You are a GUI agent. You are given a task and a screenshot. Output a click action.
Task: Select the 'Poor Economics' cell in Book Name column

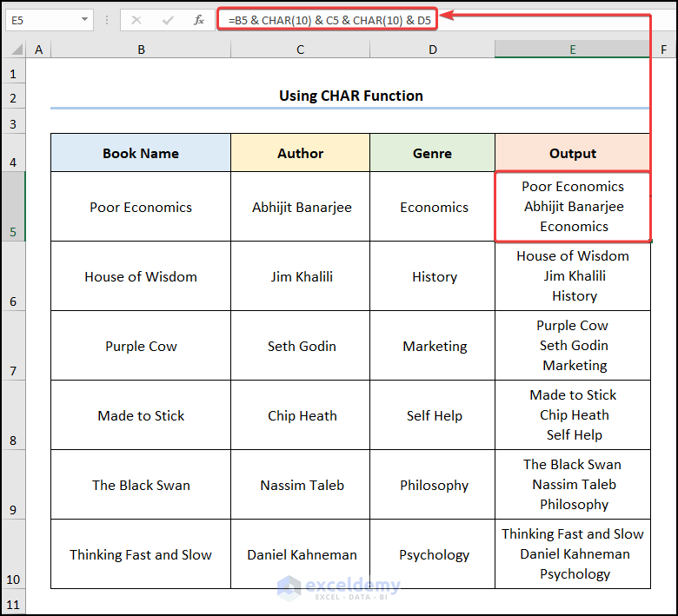pos(141,207)
